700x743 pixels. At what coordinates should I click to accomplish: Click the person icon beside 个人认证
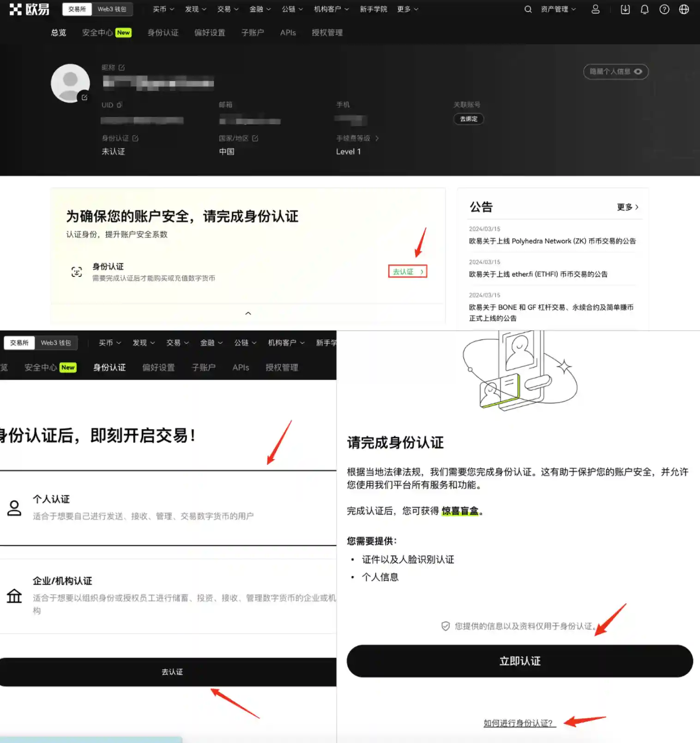click(x=14, y=508)
